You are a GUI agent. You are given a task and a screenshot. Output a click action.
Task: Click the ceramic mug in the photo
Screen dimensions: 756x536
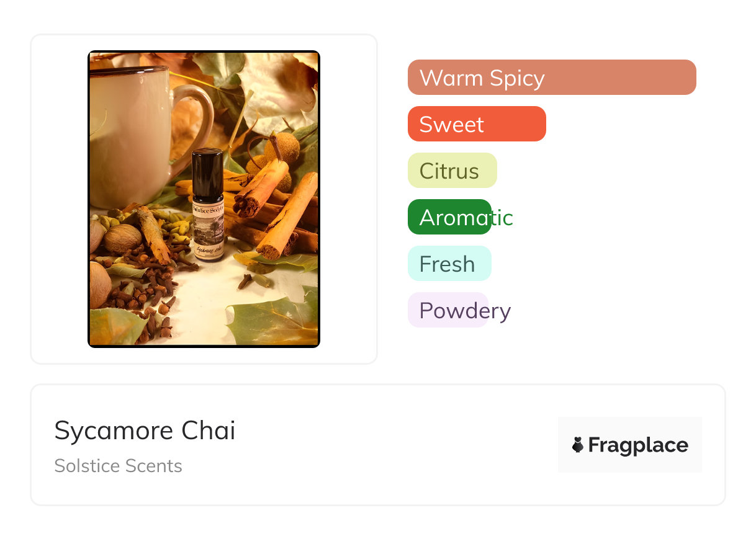tap(130, 136)
